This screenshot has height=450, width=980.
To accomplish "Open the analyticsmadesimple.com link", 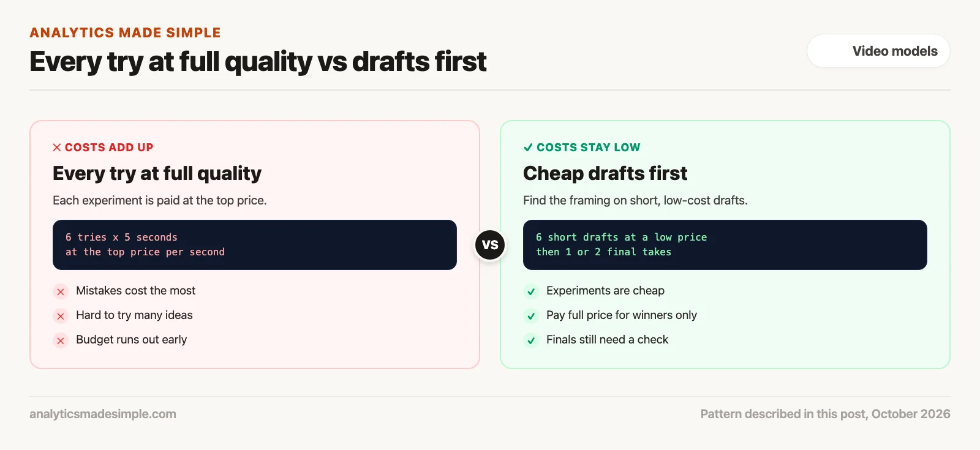I will pos(103,414).
